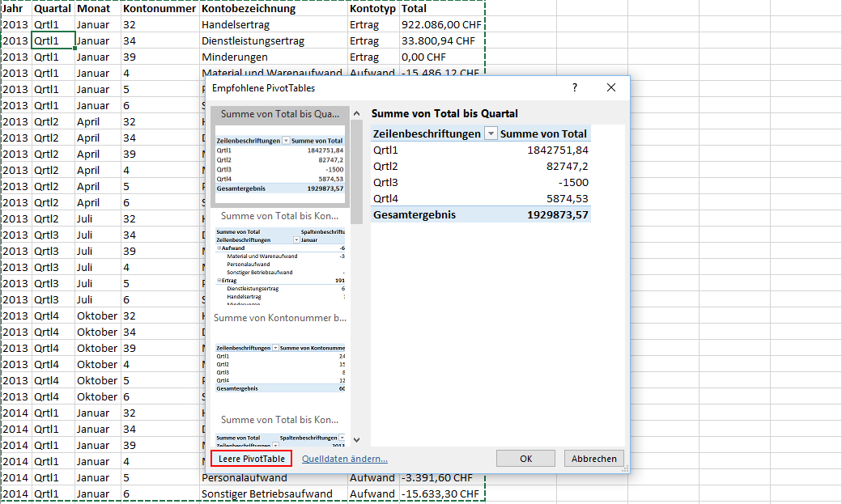The image size is (842, 504).
Task: Select the Jahr header cell
Action: (15, 9)
